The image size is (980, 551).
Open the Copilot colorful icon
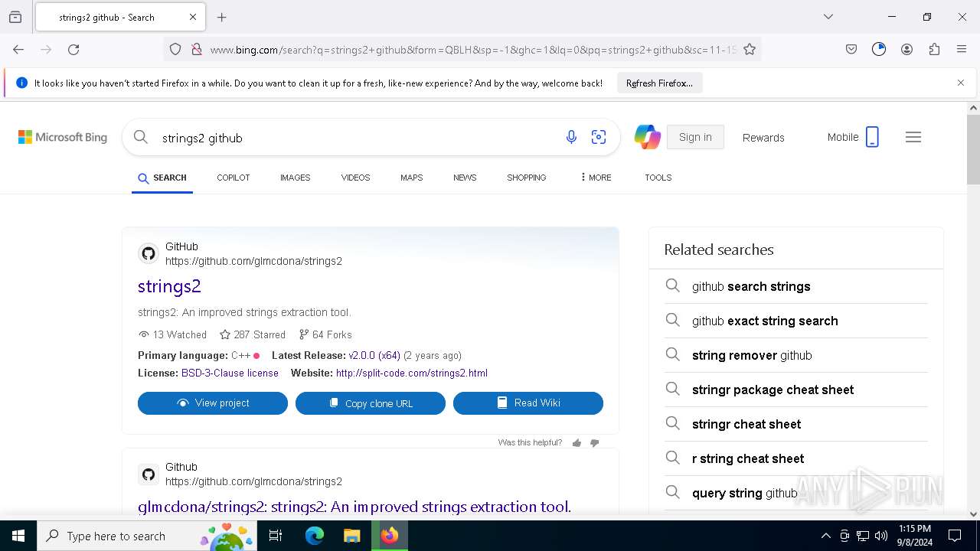(x=648, y=137)
